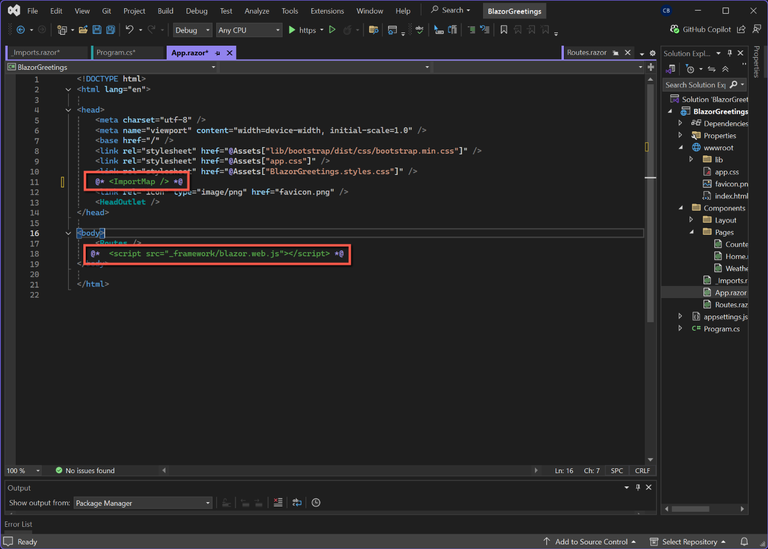Image resolution: width=768 pixels, height=549 pixels.
Task: Click the GitHub Copilot icon
Action: (673, 30)
